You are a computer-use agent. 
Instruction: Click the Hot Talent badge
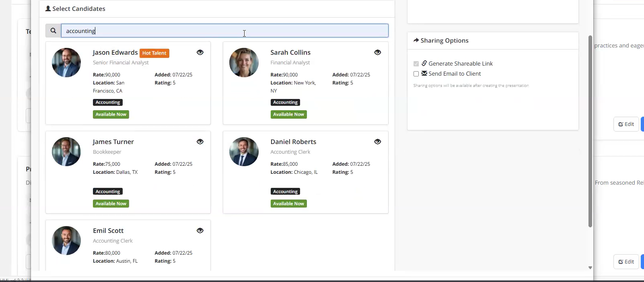[x=154, y=53]
